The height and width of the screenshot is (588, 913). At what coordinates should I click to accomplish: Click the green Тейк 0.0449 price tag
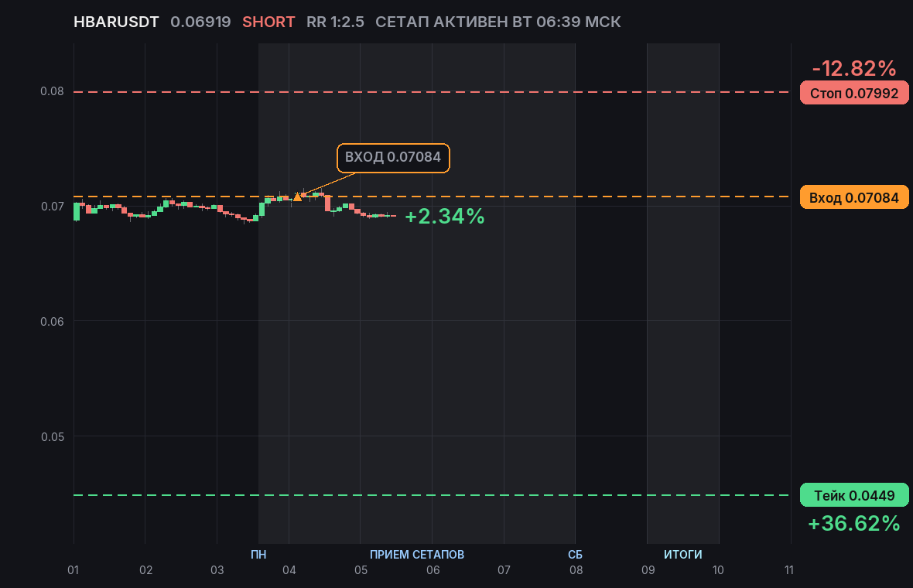[854, 495]
